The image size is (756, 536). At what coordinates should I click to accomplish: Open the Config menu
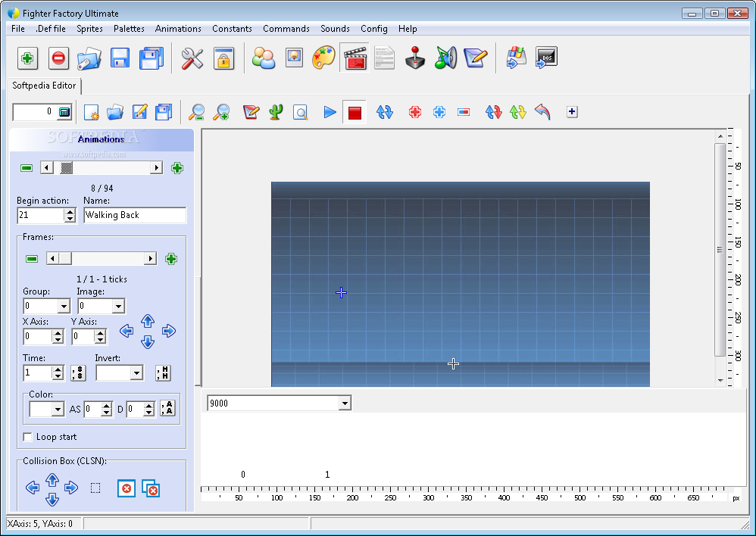374,29
